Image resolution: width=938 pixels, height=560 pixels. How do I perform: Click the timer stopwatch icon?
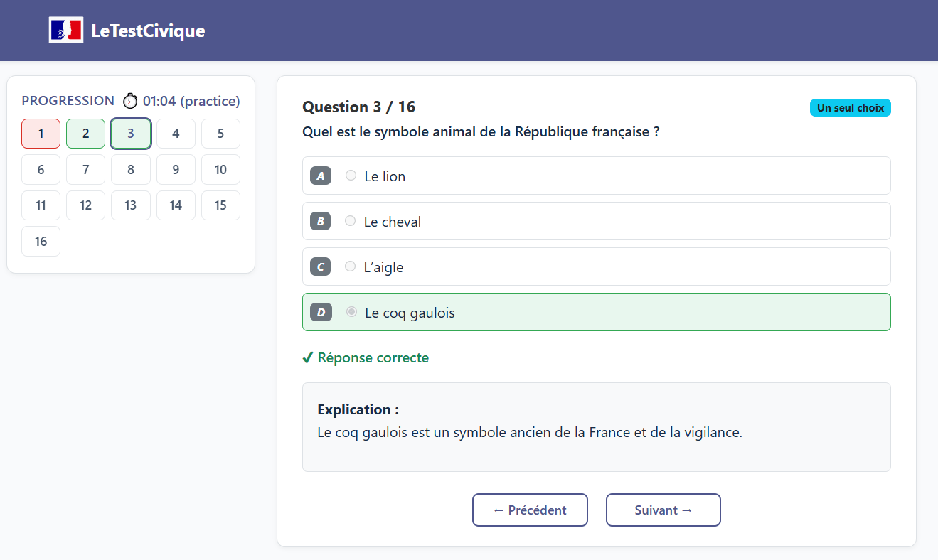(130, 100)
